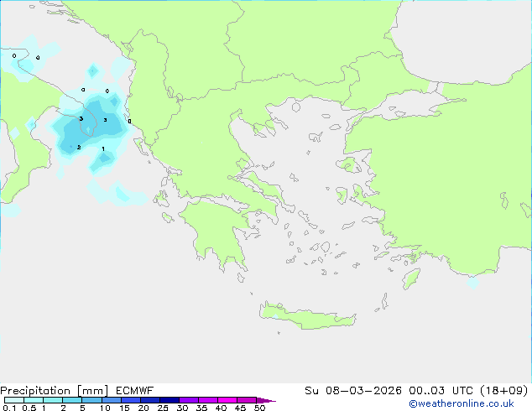Image resolution: width=532 pixels, height=411 pixels.
Task: Click legend scale label '45'
Action: (x=240, y=408)
